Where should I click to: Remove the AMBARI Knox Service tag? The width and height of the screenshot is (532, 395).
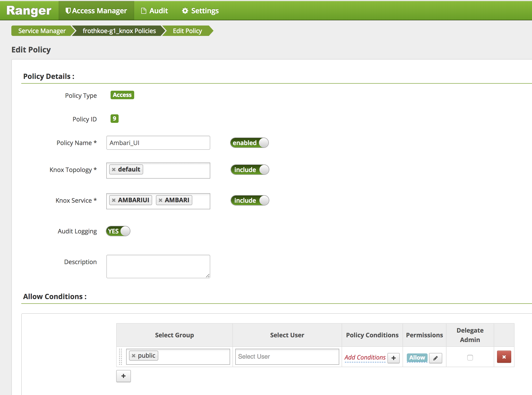pos(161,200)
